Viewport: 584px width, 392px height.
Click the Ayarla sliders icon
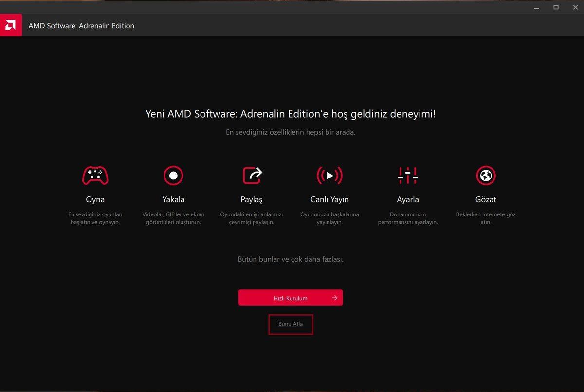coord(408,176)
